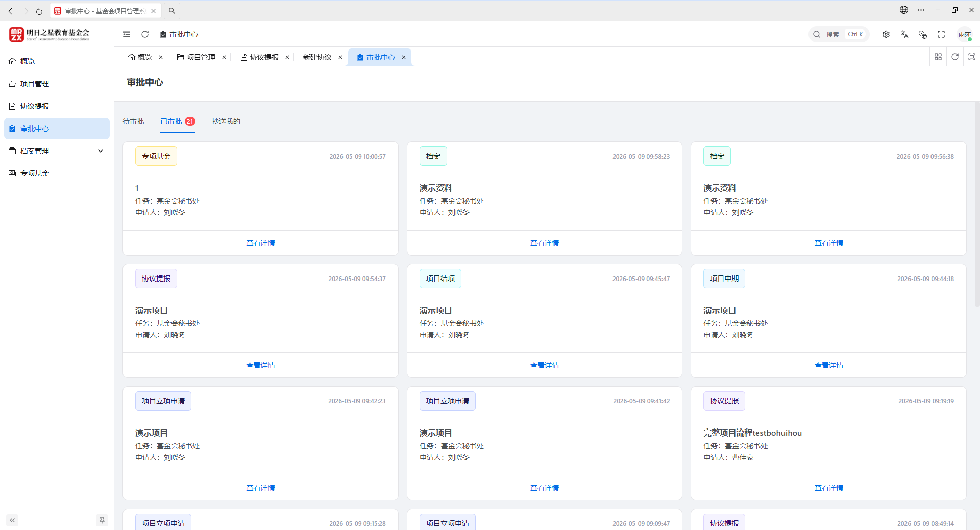Click the page vertical scrollbar
This screenshot has height=530, width=980.
tap(977, 204)
